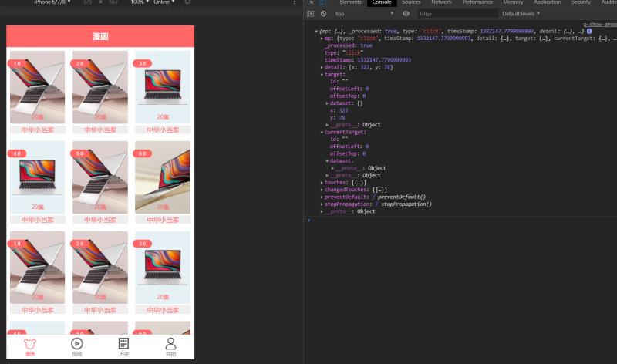Select the Console tab
The width and height of the screenshot is (617, 364).
point(382,2)
